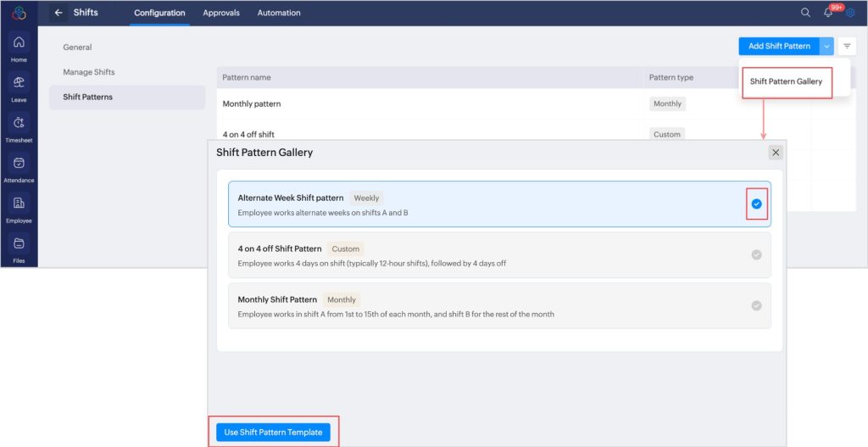This screenshot has height=447, width=868.
Task: Click the search magnifier icon
Action: (x=805, y=13)
